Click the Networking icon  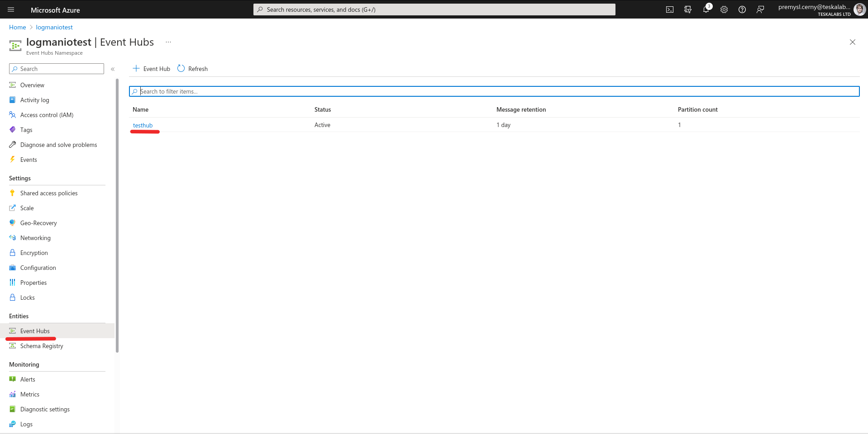(13, 238)
